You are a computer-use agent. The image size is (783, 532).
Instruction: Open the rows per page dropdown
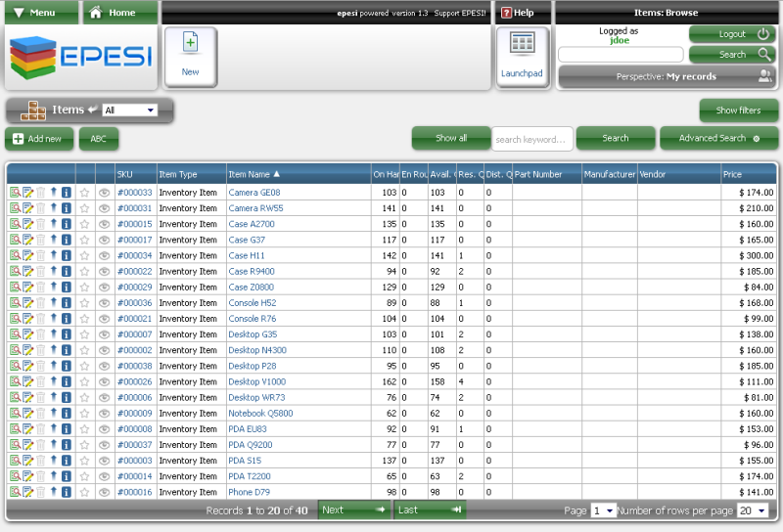(x=753, y=510)
